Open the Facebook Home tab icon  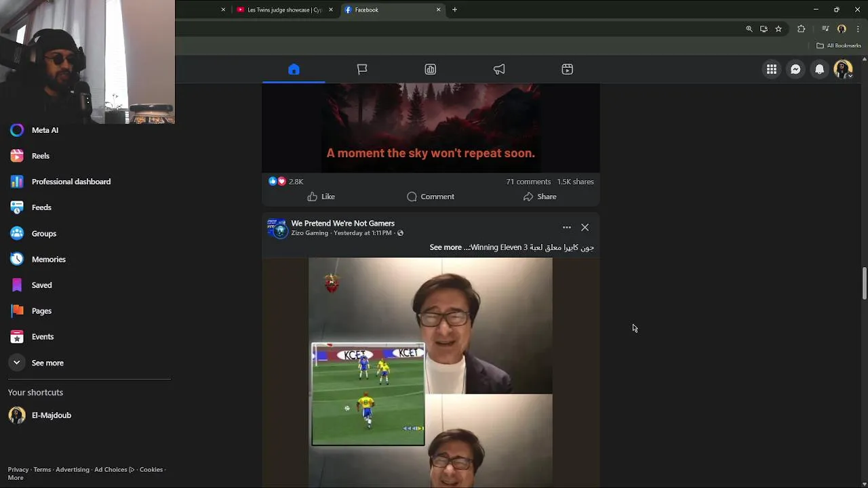(x=294, y=69)
